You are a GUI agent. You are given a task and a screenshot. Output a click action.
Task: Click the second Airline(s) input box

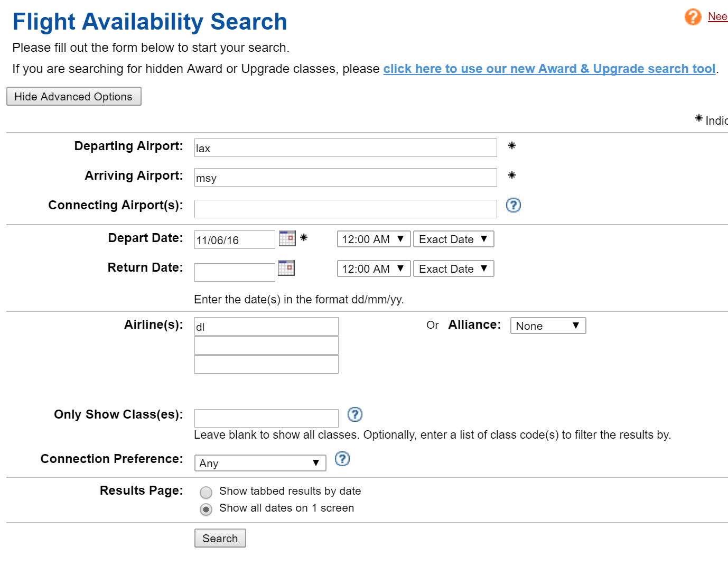tap(266, 346)
